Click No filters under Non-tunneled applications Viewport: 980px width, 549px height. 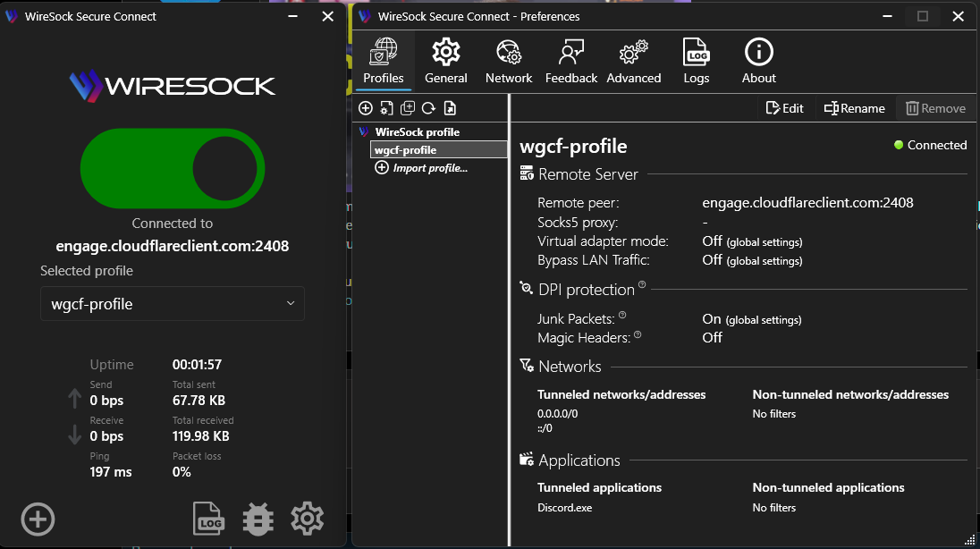pyautogui.click(x=773, y=508)
